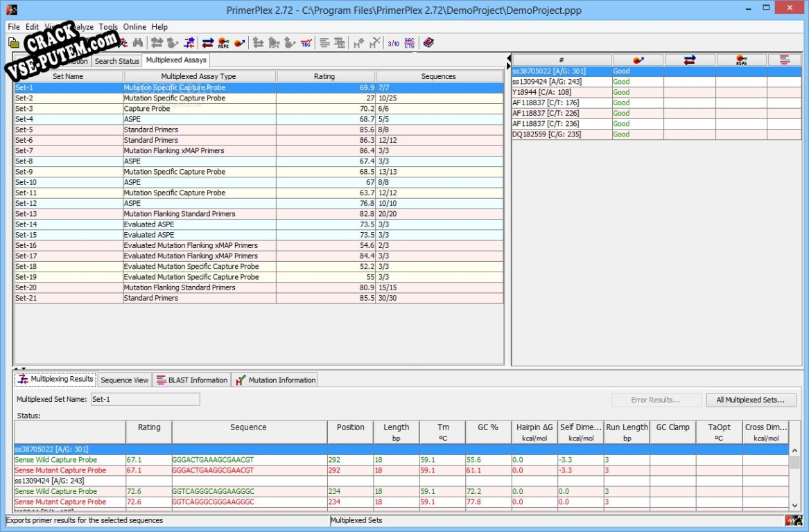Open the Tools menu

108,27
